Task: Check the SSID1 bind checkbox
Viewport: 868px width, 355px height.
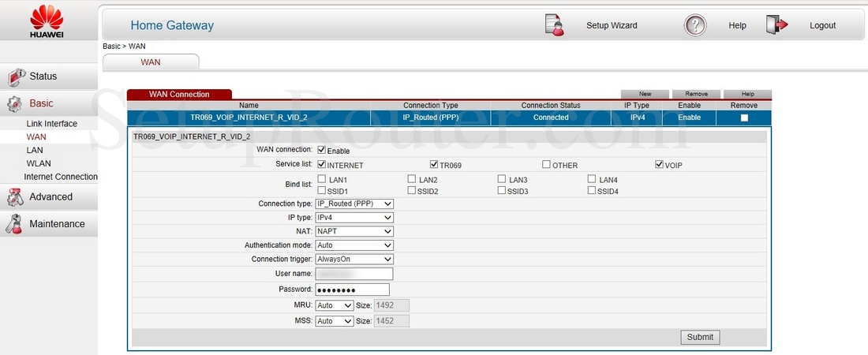Action: click(322, 190)
